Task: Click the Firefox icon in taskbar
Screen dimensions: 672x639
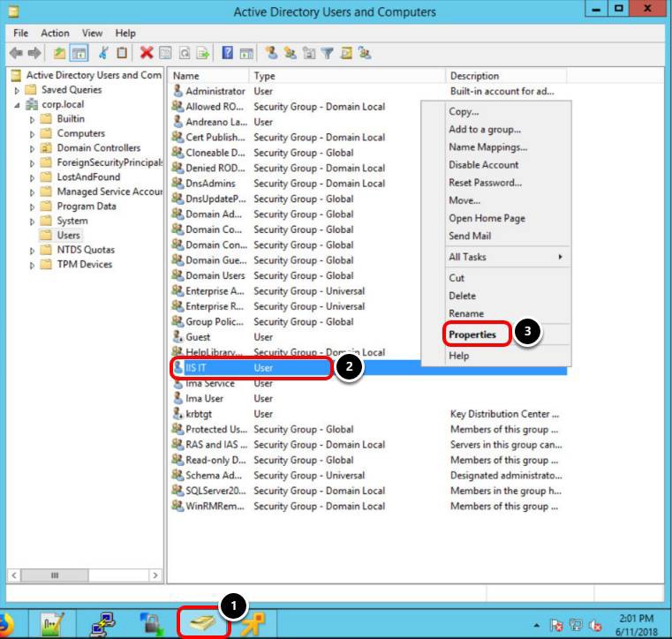Action: pos(6,625)
